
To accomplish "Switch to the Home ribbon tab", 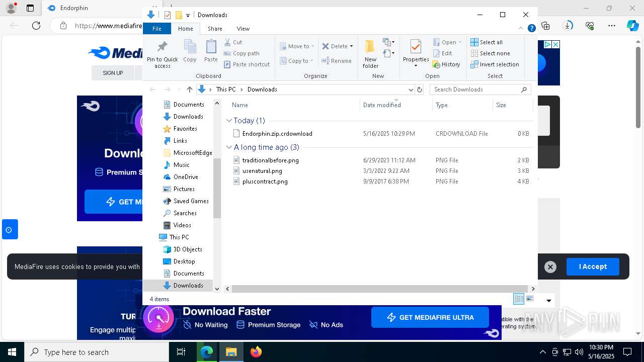I will [x=186, y=29].
